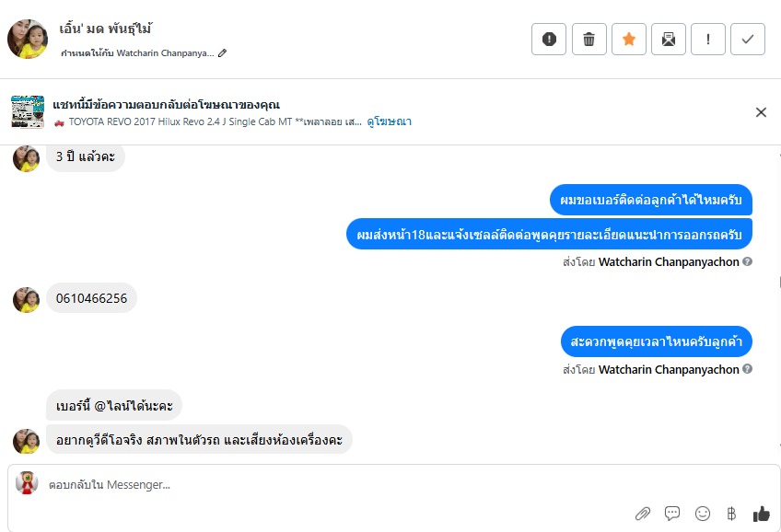This screenshot has height=532, width=781.
Task: Flag conversation with exclamation mark button
Action: 708,39
